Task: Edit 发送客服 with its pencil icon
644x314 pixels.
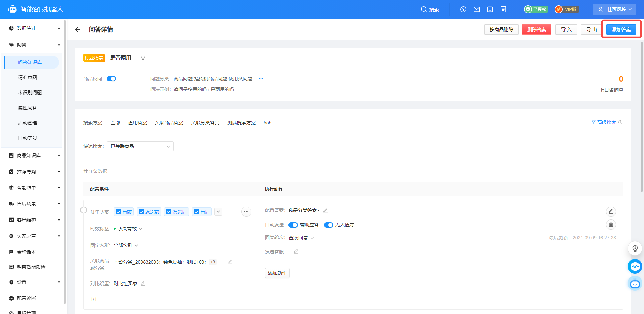Action: pos(296,251)
